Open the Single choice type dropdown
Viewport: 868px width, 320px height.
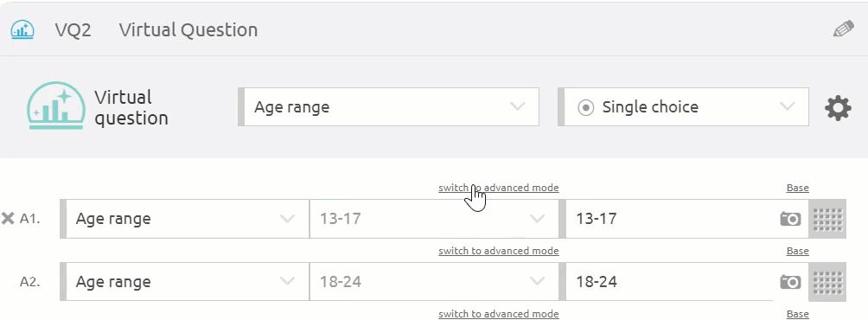(683, 107)
